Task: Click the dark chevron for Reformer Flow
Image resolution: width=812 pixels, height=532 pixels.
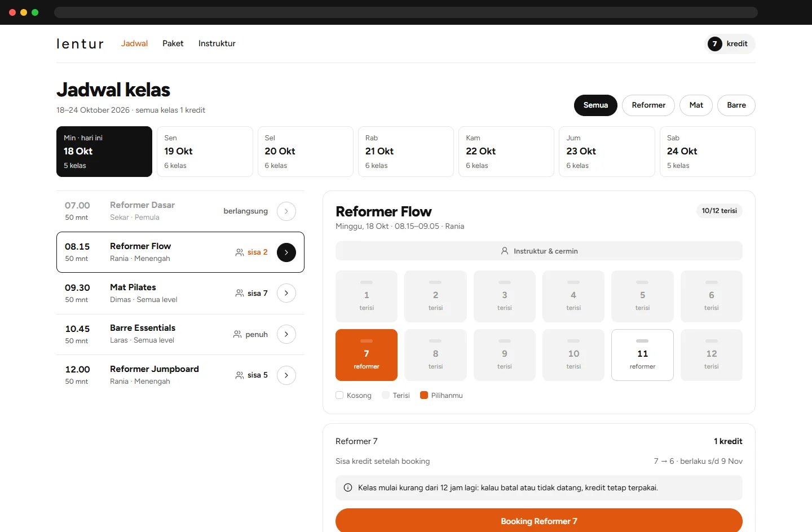Action: [286, 252]
